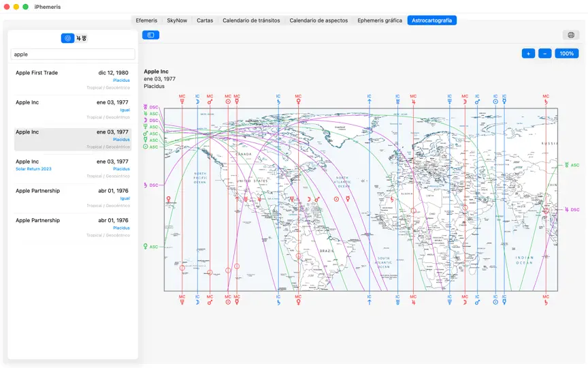Focus the search field containing 'apple'
Viewport: 588px width, 368px height.
(x=73, y=54)
